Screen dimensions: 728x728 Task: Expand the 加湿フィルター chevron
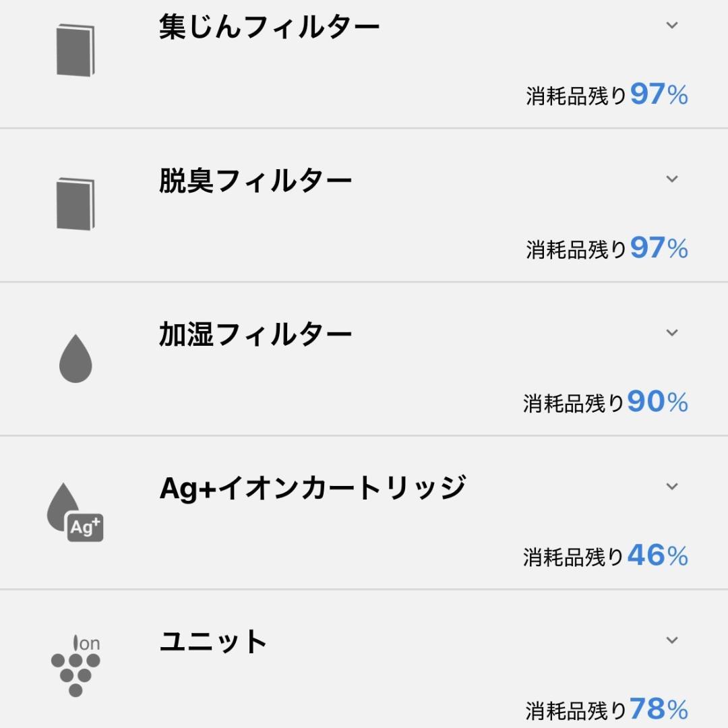(671, 333)
